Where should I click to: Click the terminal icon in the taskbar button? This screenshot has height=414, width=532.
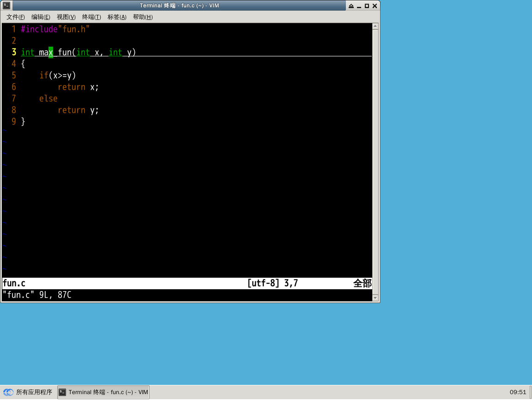click(x=63, y=392)
